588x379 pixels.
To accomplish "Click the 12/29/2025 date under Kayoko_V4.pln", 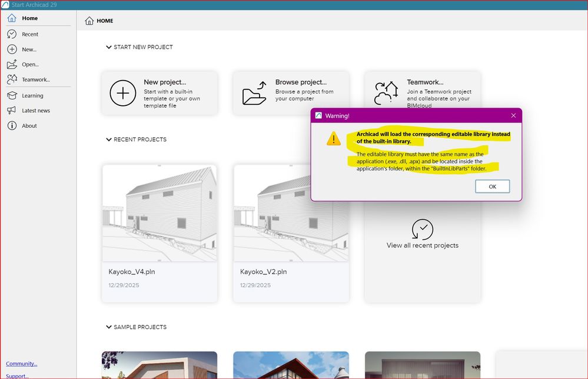I will tap(124, 285).
